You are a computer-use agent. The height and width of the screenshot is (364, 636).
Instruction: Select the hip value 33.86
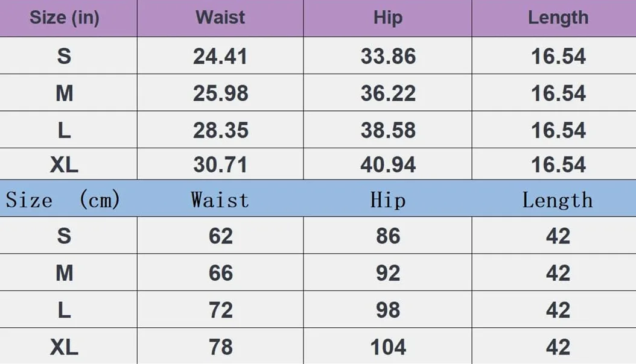click(x=388, y=56)
